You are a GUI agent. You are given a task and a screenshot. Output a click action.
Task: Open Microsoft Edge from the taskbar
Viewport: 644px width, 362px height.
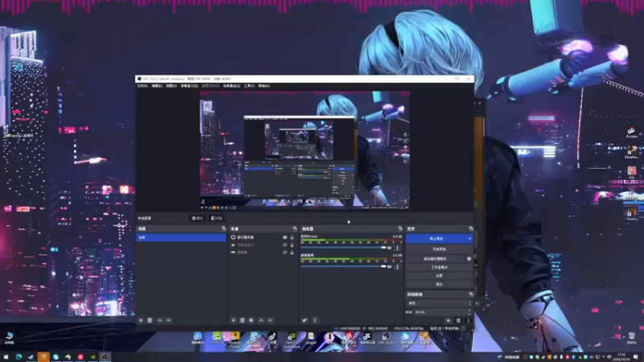[x=19, y=357]
